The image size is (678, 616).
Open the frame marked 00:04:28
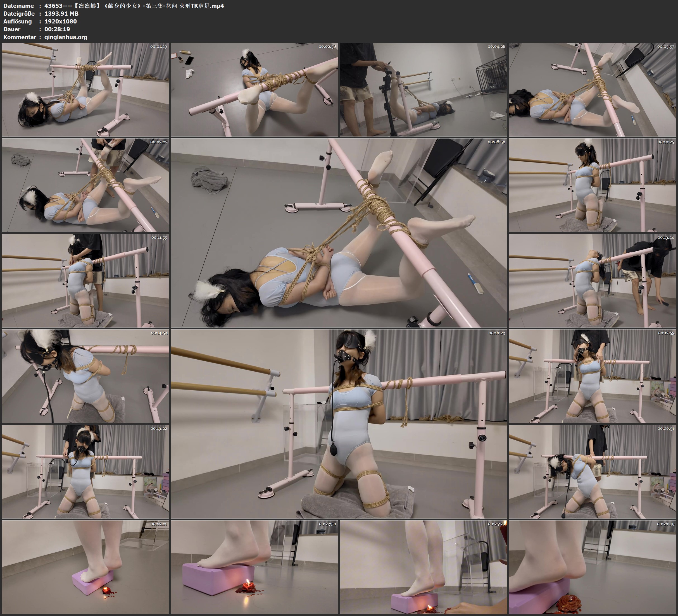(x=424, y=89)
